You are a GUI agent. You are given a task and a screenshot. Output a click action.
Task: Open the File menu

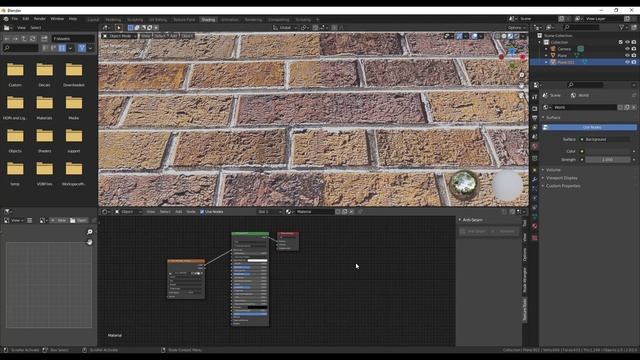[15, 19]
